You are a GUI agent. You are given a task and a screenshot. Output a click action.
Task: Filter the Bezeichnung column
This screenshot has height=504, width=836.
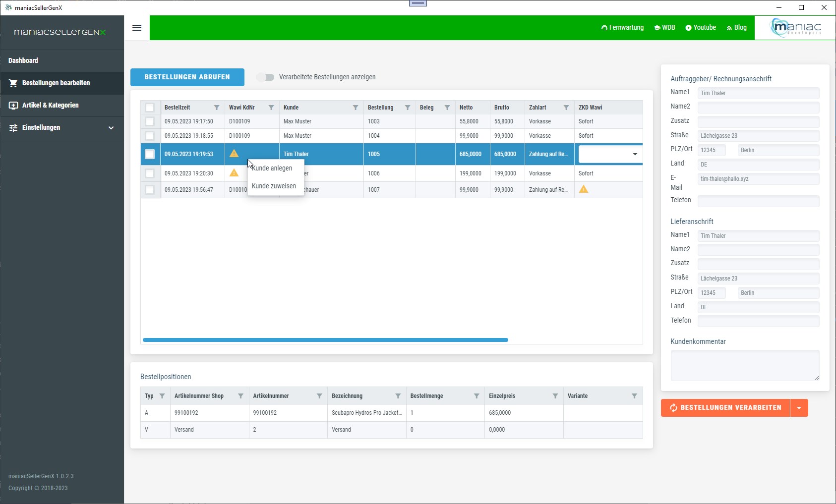[398, 396]
